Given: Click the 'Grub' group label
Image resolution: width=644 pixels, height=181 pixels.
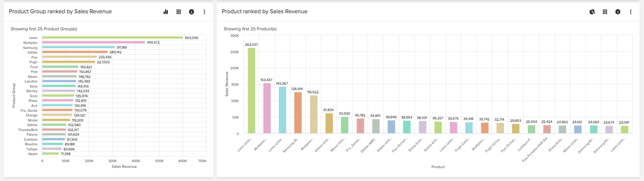Looking at the screenshot, I should (x=33, y=96).
